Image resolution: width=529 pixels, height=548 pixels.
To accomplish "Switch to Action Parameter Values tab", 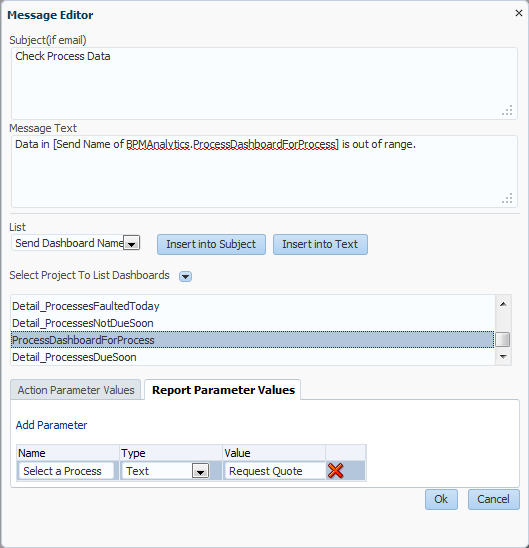I will 76,390.
